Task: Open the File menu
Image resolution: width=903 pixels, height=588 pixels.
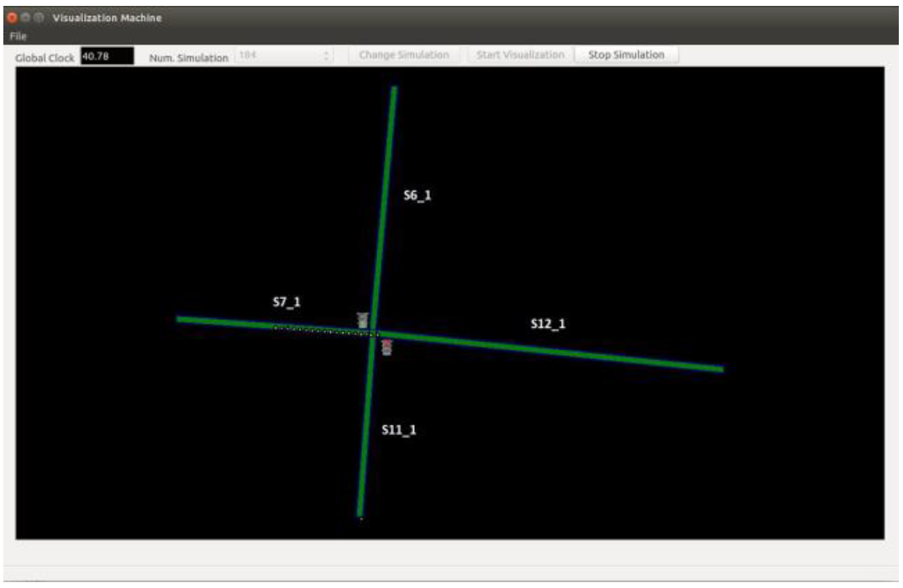Action: point(18,36)
